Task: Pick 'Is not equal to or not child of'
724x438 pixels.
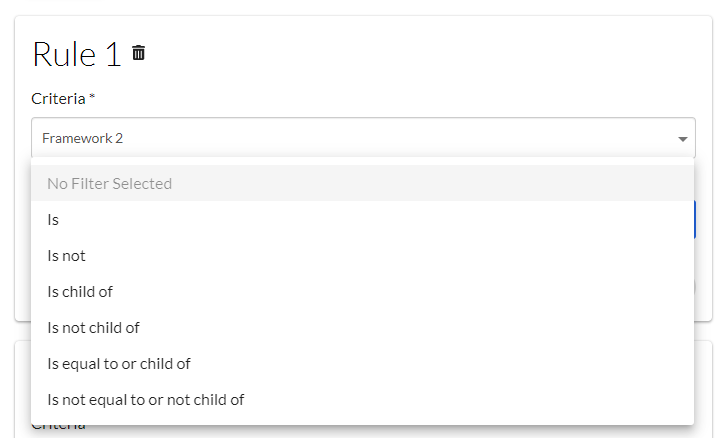Action: tap(146, 400)
